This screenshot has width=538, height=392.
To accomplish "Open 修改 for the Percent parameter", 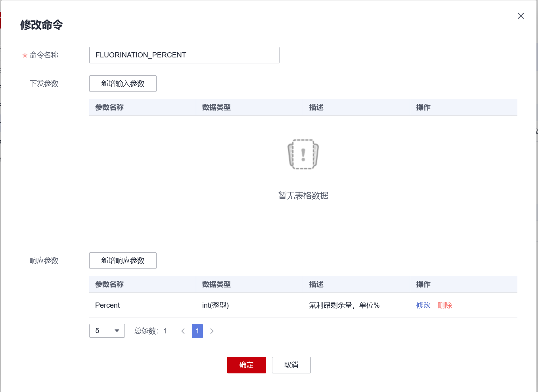I will (x=423, y=305).
